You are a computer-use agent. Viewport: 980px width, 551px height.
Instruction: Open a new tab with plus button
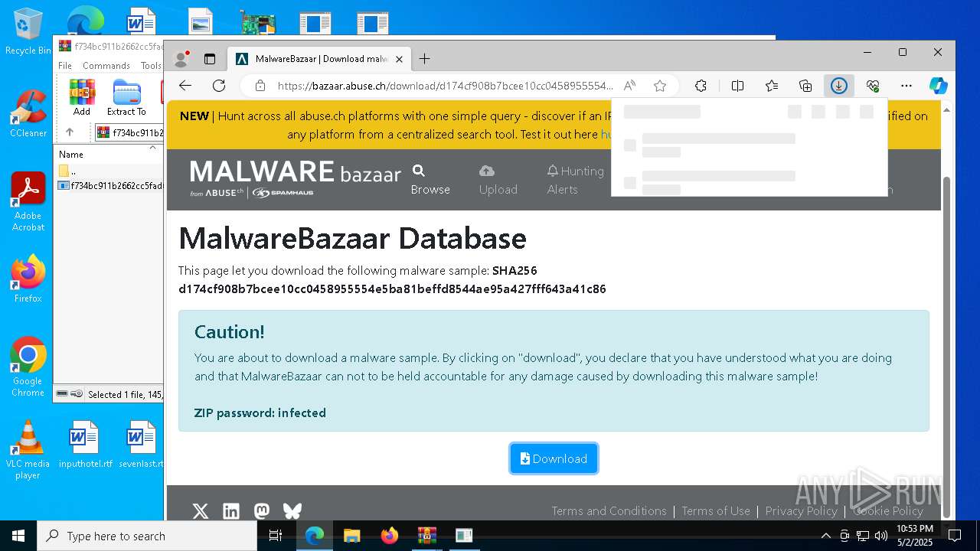(x=424, y=59)
